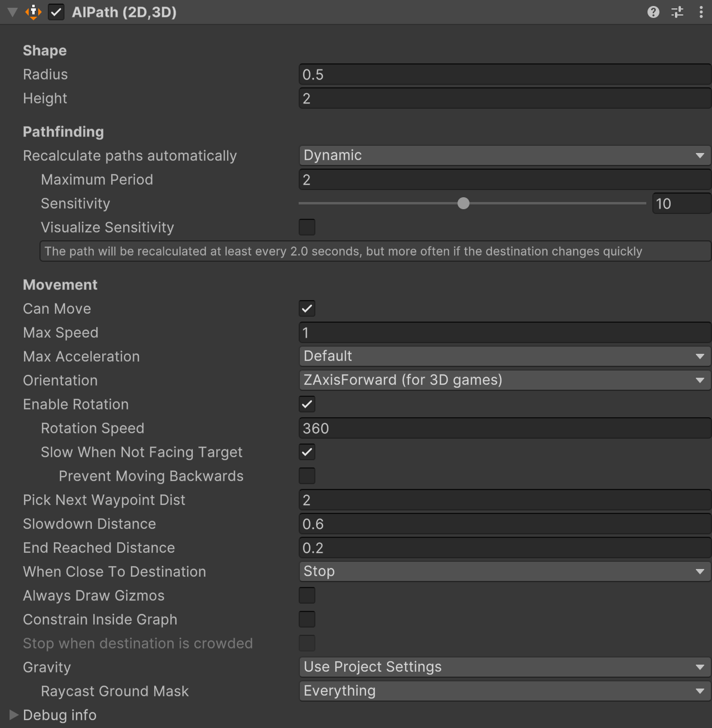Open the When Close To Destination dropdown arrow
This screenshot has height=728, width=712.
(700, 571)
